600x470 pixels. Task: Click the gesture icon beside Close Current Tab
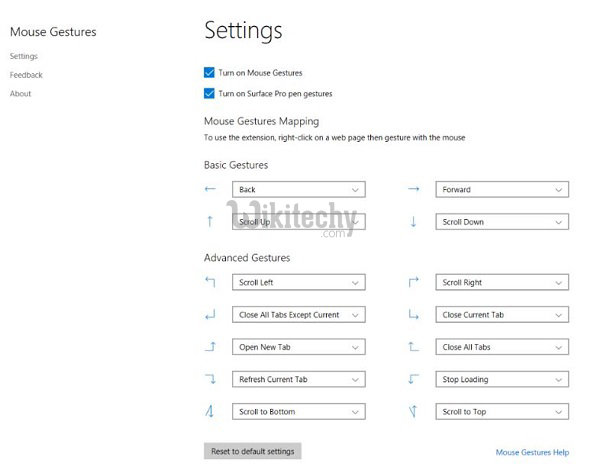[x=413, y=315]
